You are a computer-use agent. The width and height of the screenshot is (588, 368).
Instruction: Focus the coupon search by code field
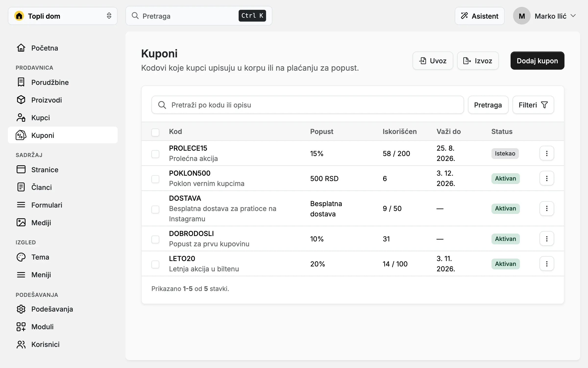coord(307,105)
